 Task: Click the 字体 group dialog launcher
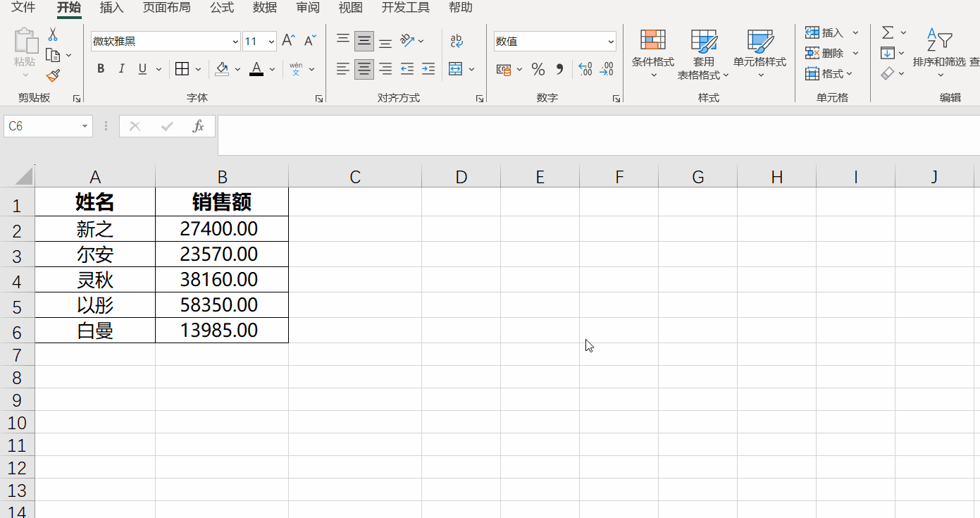[x=318, y=99]
